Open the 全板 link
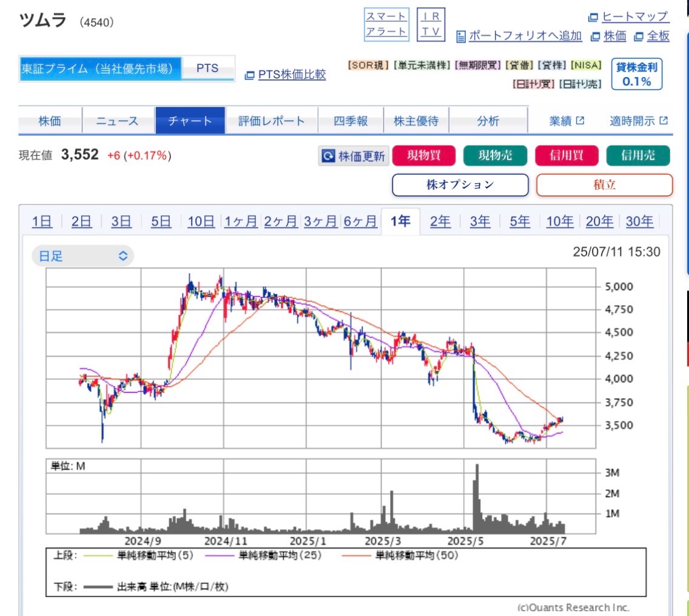Image resolution: width=689 pixels, height=616 pixels. 658,36
